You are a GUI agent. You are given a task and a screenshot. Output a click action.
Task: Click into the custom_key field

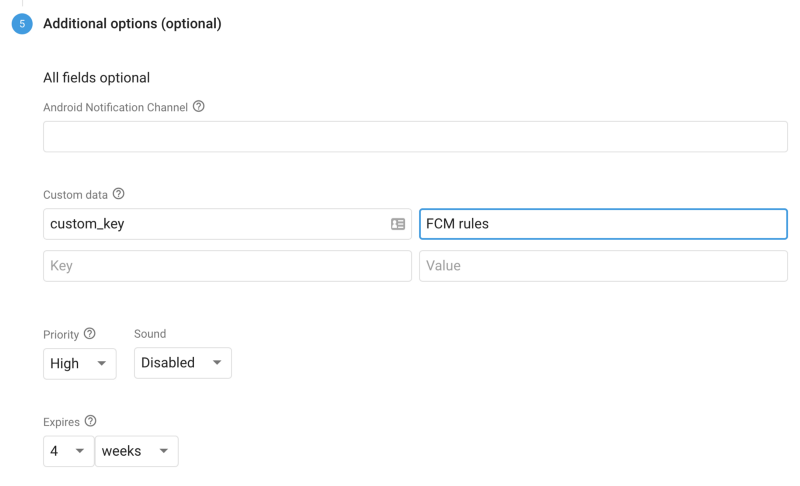click(227, 224)
